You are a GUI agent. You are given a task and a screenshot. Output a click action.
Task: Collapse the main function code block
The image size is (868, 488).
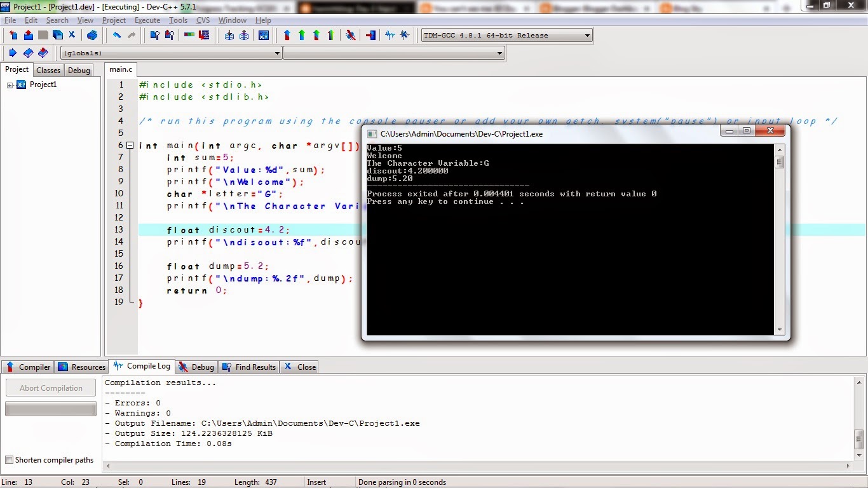click(x=130, y=145)
